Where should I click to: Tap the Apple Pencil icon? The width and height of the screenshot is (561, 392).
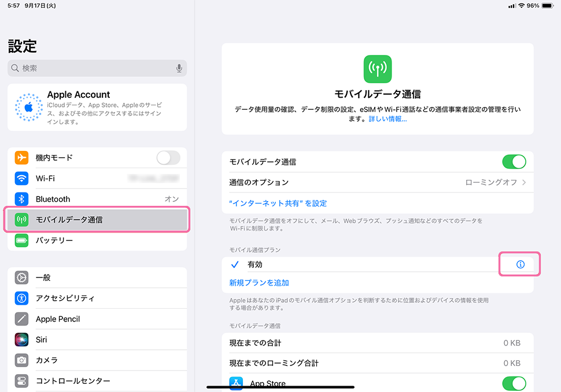[x=22, y=319]
